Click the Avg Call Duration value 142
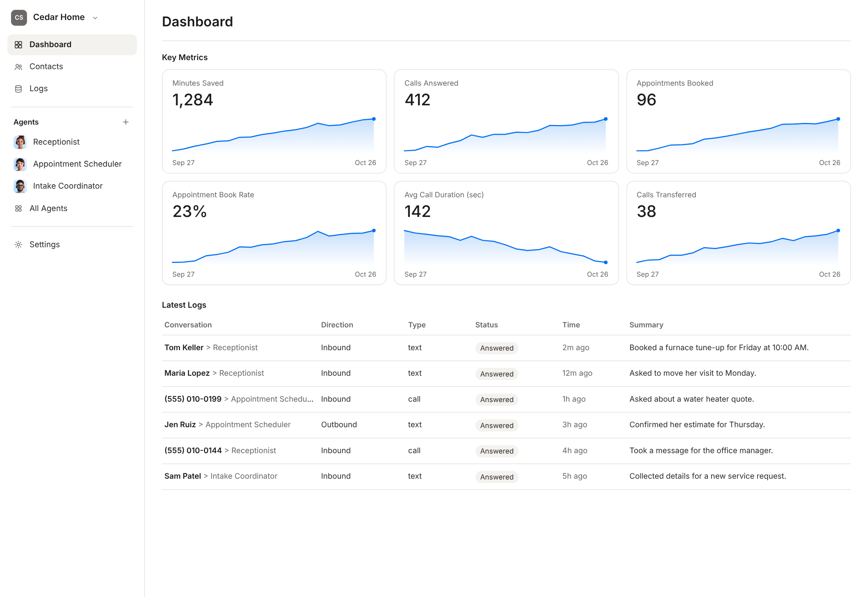The width and height of the screenshot is (868, 597). point(417,211)
